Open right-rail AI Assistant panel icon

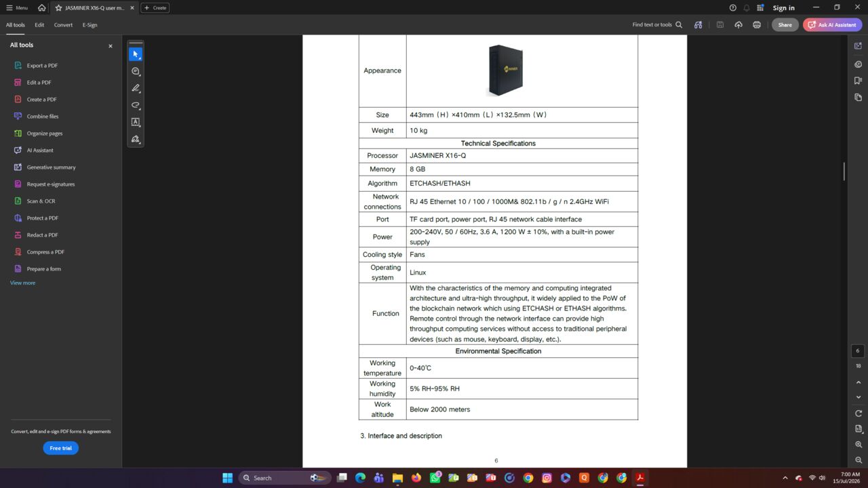859,46
